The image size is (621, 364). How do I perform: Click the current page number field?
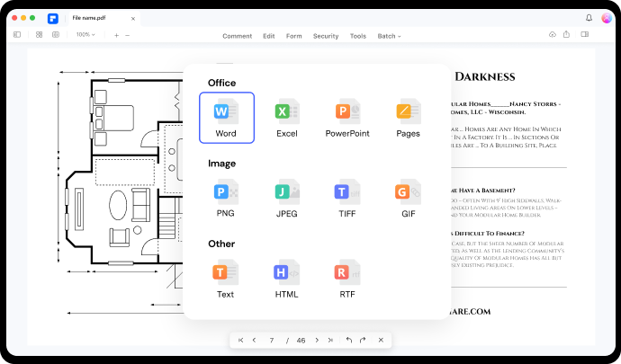click(x=272, y=341)
